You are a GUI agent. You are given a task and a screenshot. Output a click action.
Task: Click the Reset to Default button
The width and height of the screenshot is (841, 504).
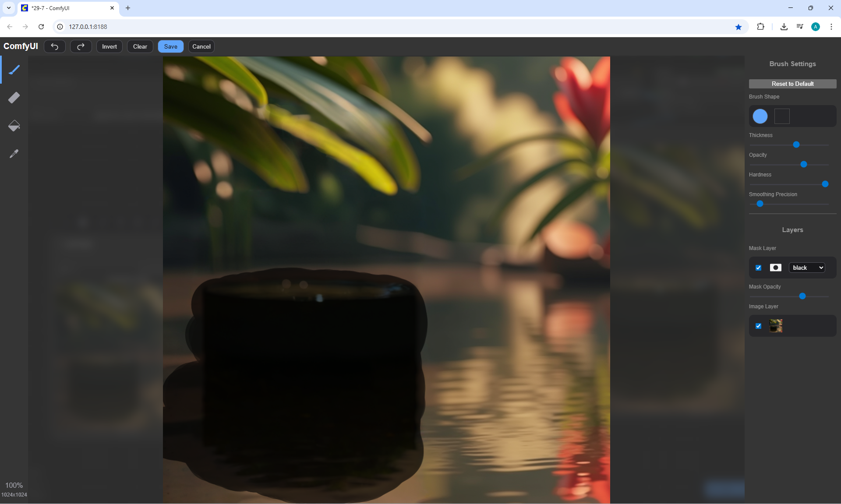(x=792, y=84)
